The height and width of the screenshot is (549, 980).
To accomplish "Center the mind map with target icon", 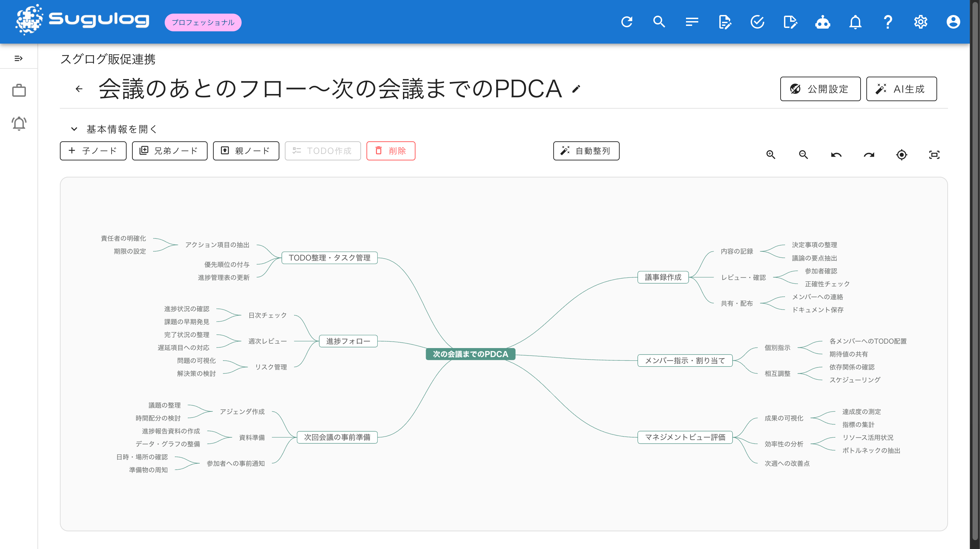I will click(x=902, y=155).
